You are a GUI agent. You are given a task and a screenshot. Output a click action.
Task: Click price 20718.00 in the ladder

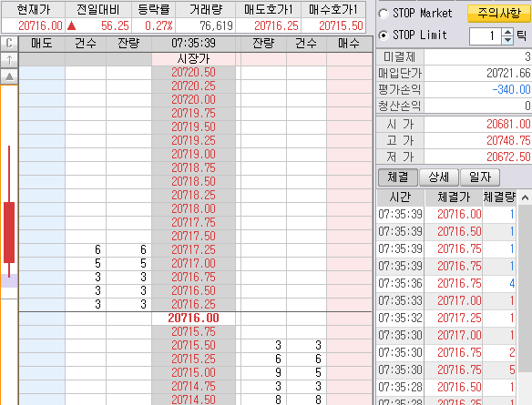[193, 209]
